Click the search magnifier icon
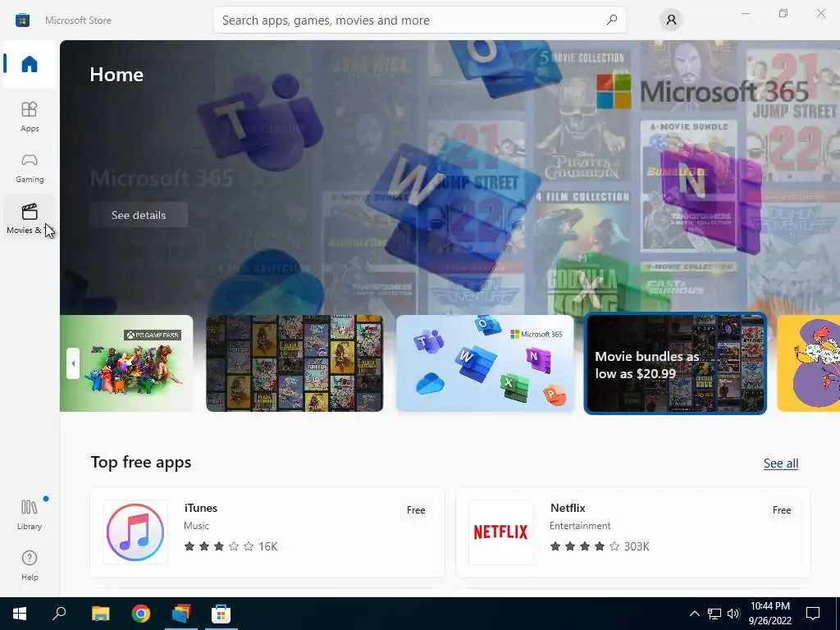 [611, 20]
